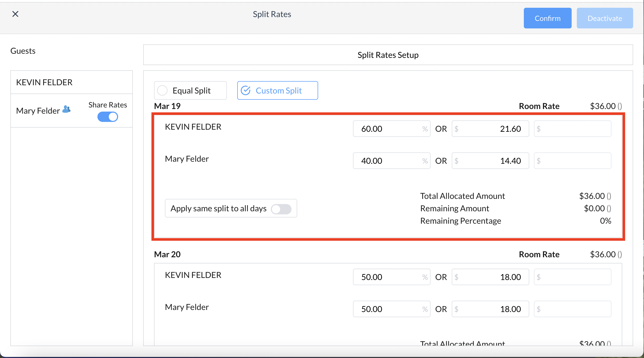Close the Split Rates dialog with X
This screenshot has height=358, width=644.
(x=15, y=14)
